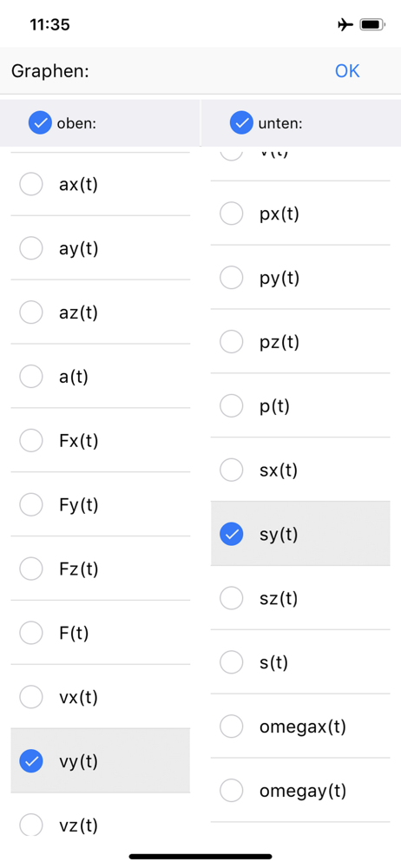Screen dimensions: 401x868
Task: Select ax(t) in the upper list
Action: [x=101, y=184]
